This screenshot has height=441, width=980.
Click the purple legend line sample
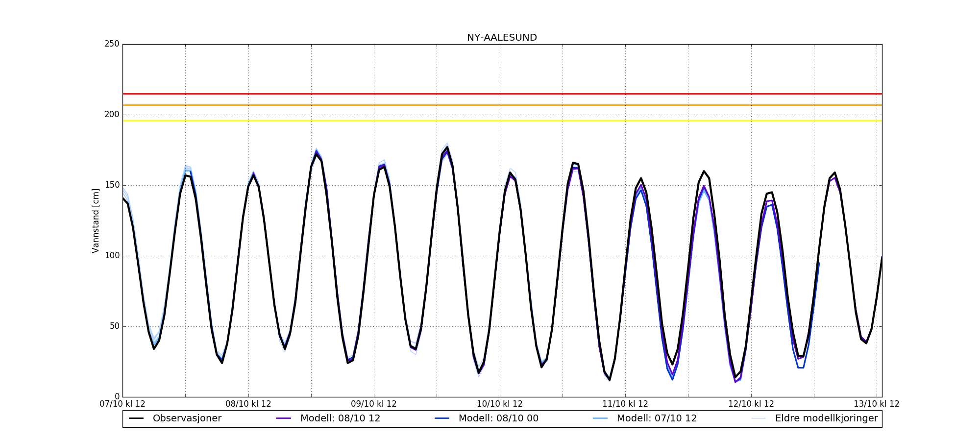coord(284,418)
